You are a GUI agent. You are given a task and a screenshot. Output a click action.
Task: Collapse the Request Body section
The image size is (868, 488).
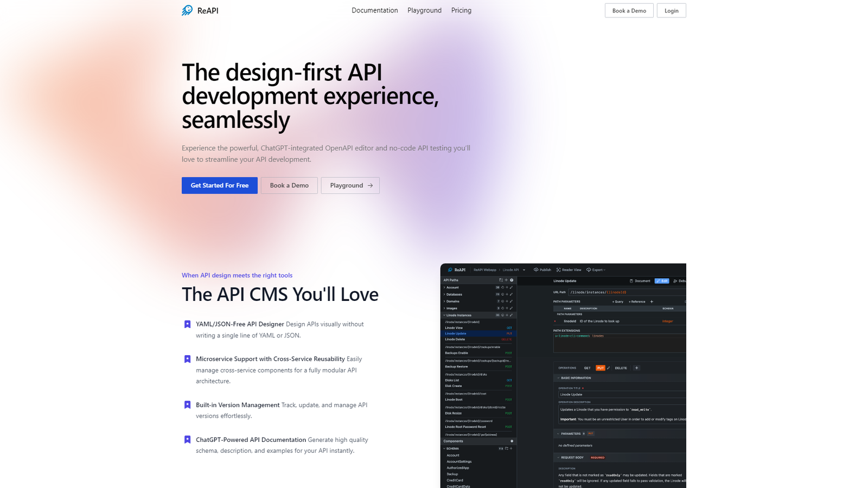pyautogui.click(x=558, y=458)
